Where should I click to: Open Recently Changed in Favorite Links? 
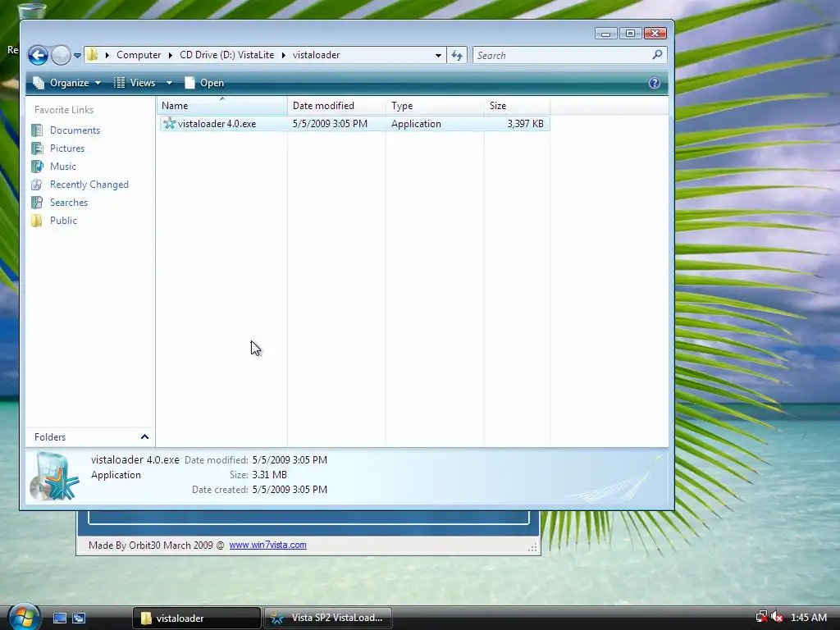pyautogui.click(x=89, y=185)
